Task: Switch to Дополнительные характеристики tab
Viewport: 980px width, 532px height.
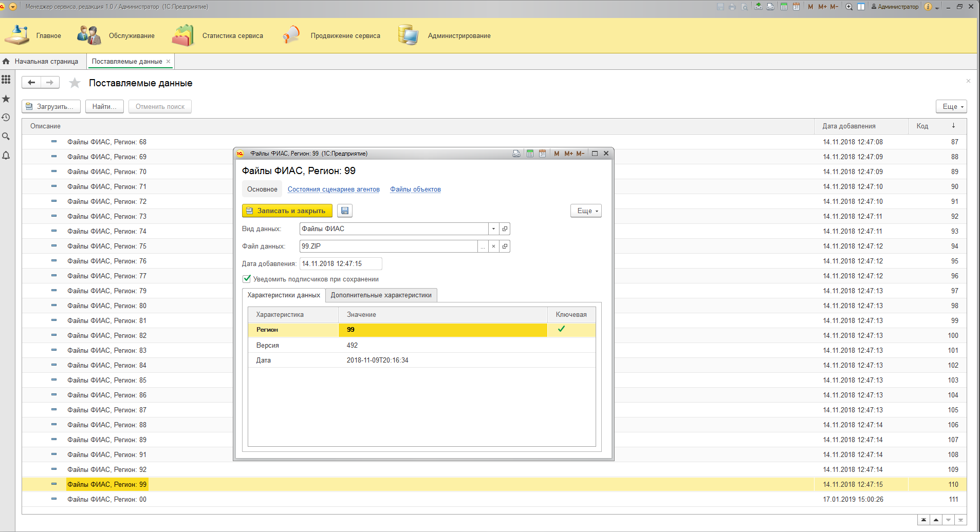Action: [381, 295]
